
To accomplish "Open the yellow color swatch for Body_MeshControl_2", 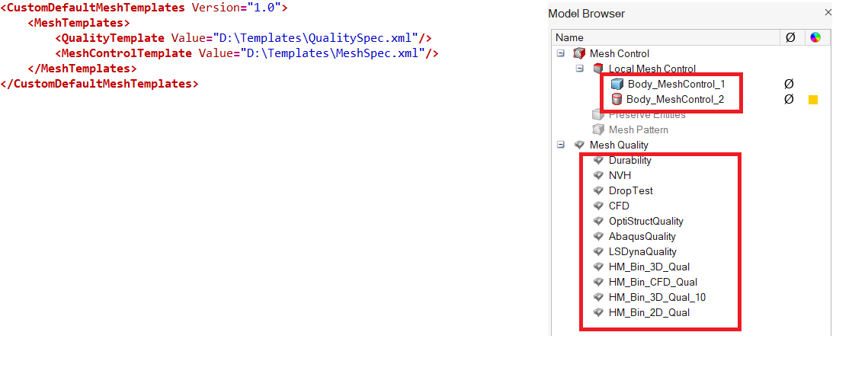I will click(813, 100).
